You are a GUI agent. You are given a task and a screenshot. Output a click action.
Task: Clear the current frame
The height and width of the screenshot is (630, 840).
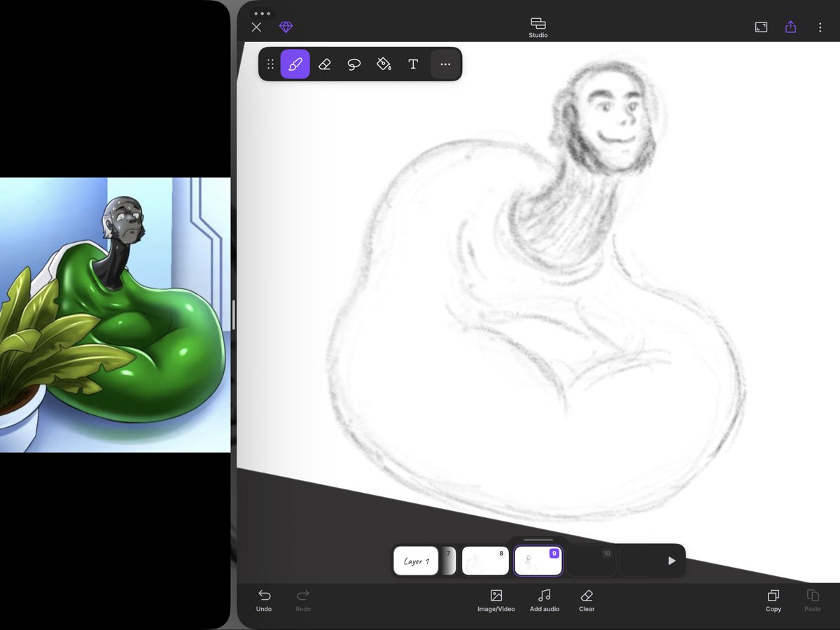[x=587, y=601]
